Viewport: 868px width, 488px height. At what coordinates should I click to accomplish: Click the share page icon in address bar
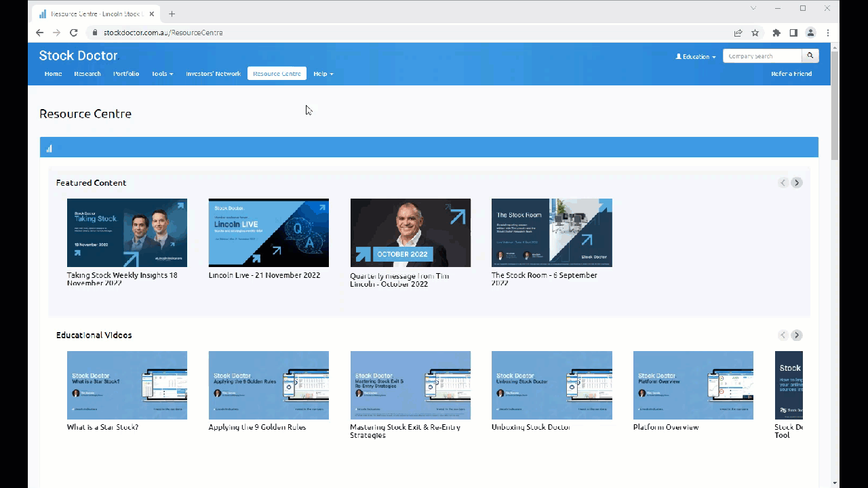point(738,33)
